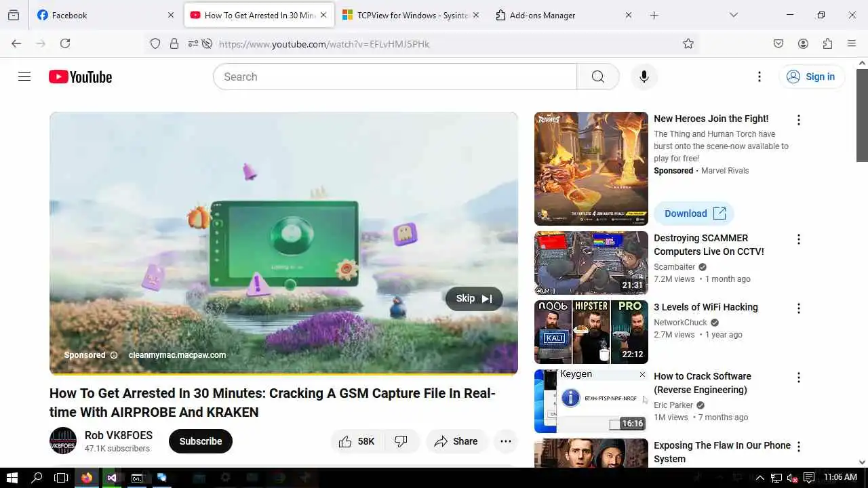This screenshot has width=868, height=488.
Task: Dislike the video with thumbs down
Action: pos(401,441)
